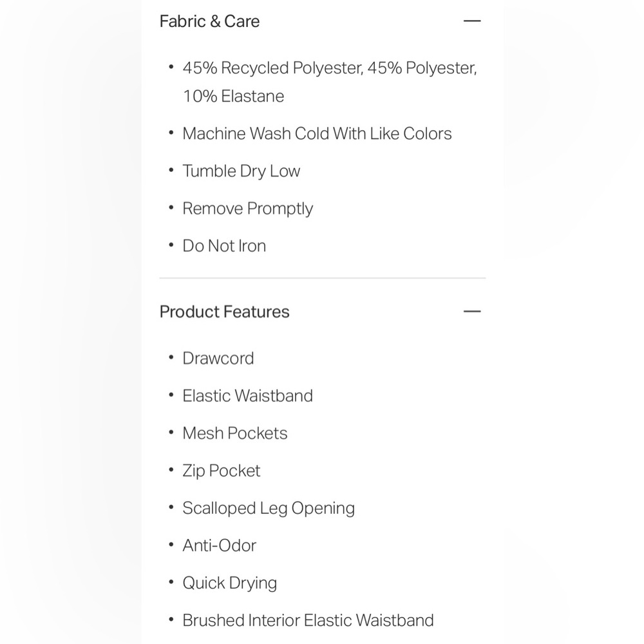Collapse Product Features via minus icon
This screenshot has height=644, width=644.
tap(472, 311)
